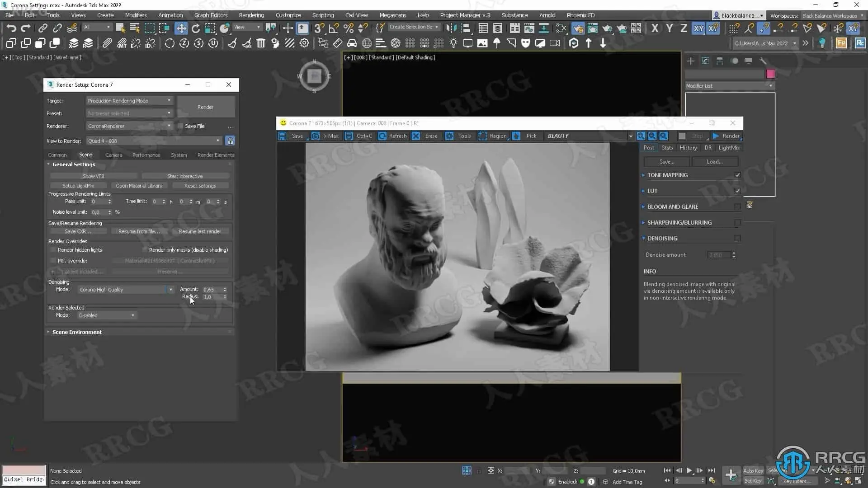Click the Select by Name icon
This screenshot has width=868, height=488.
(135, 28)
